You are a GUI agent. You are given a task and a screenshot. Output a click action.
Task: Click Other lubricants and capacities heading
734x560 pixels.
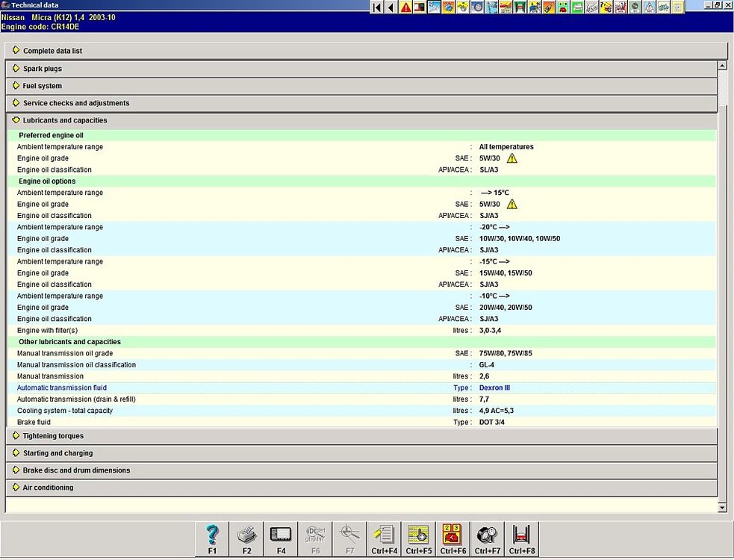tap(69, 342)
